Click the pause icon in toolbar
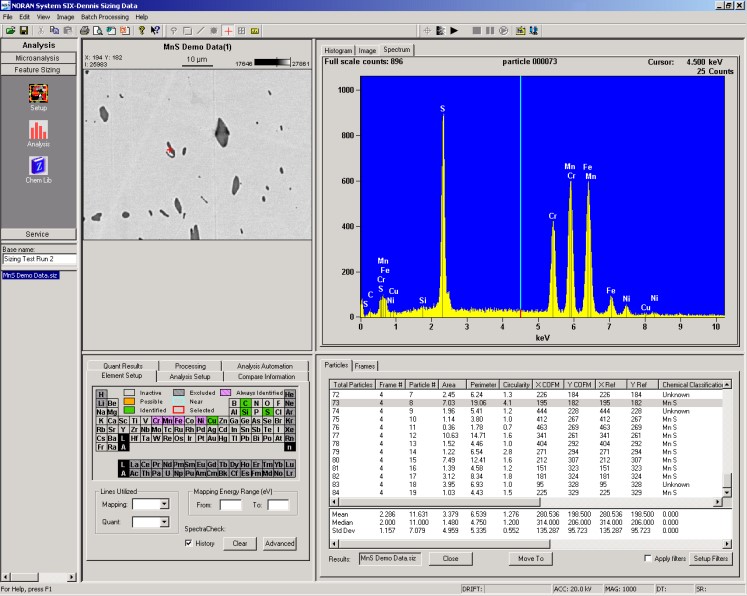 (x=490, y=30)
